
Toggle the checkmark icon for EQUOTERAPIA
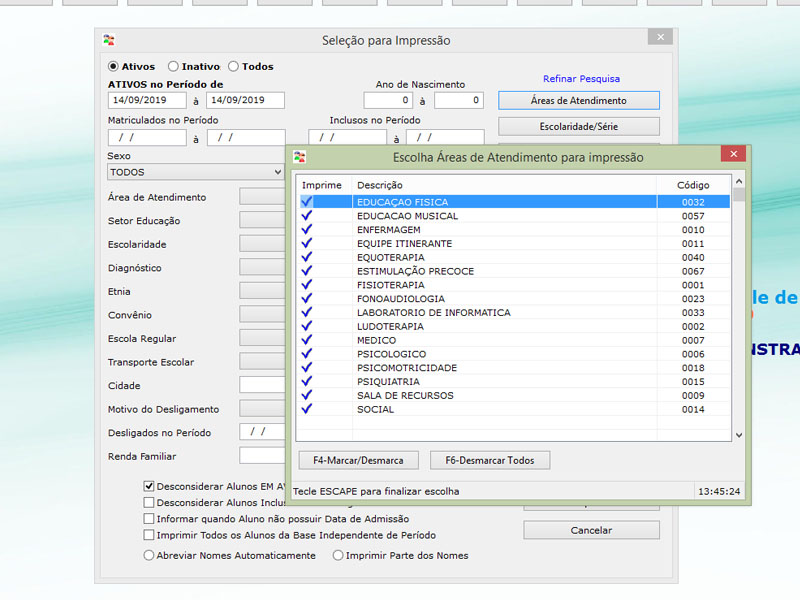click(307, 257)
